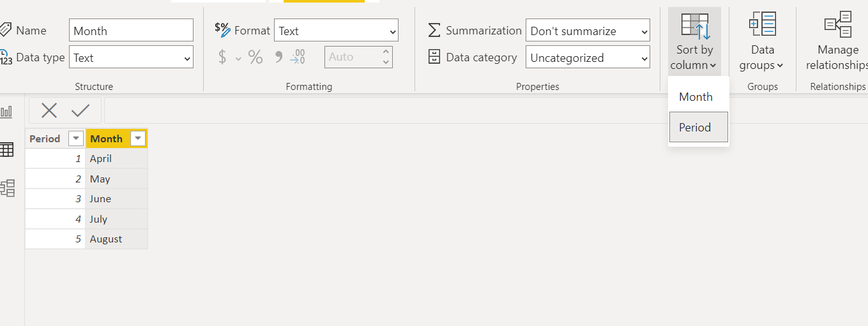
Task: Increase decimal places with up stepper
Action: click(x=386, y=52)
